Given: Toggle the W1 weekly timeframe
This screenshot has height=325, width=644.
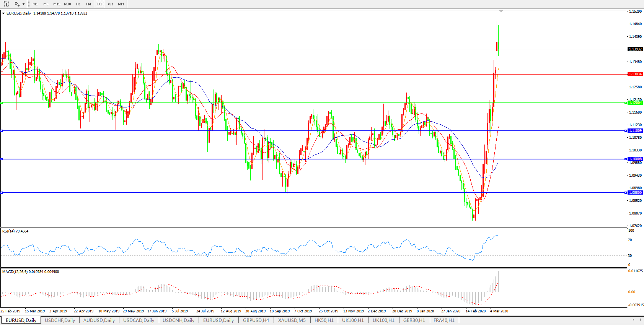Looking at the screenshot, I should click(x=111, y=4).
